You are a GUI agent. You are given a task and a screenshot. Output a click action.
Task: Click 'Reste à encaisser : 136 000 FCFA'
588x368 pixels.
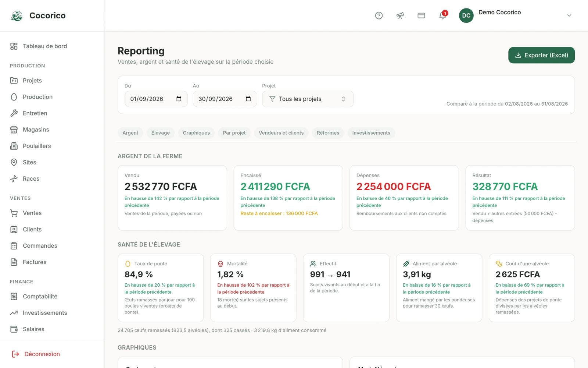point(279,213)
